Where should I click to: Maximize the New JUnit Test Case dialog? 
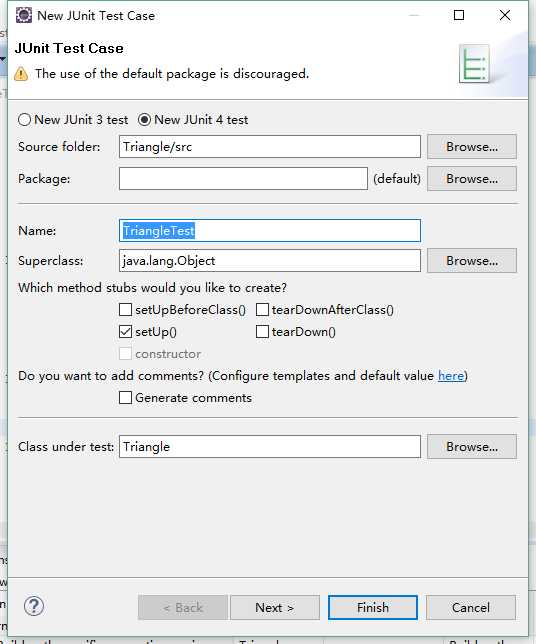click(459, 15)
